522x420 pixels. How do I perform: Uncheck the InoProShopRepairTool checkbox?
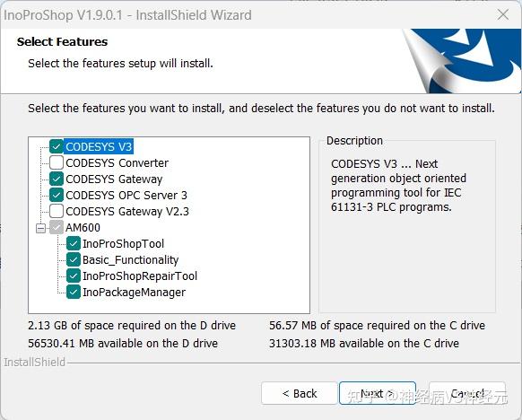coord(74,276)
